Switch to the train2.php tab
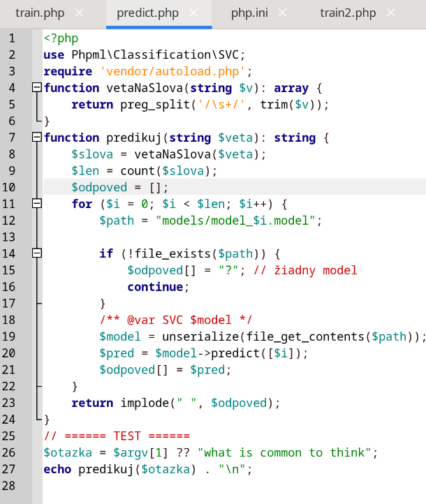 [348, 13]
